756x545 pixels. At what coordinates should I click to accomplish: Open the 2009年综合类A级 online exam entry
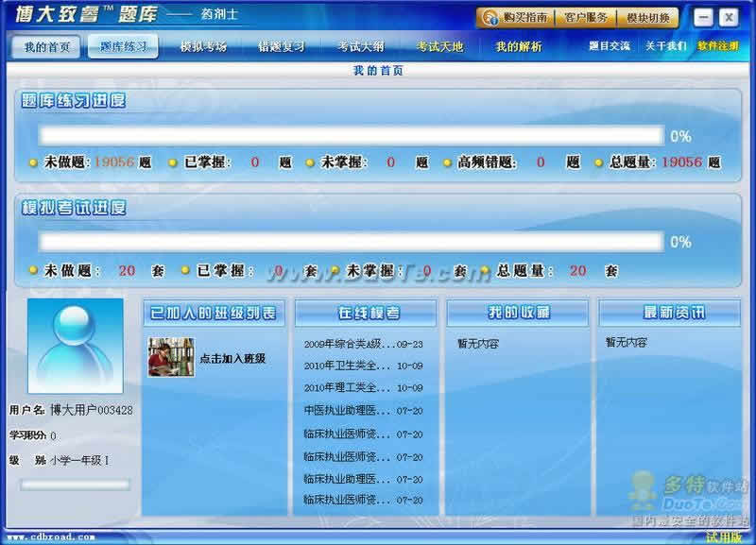click(x=363, y=344)
